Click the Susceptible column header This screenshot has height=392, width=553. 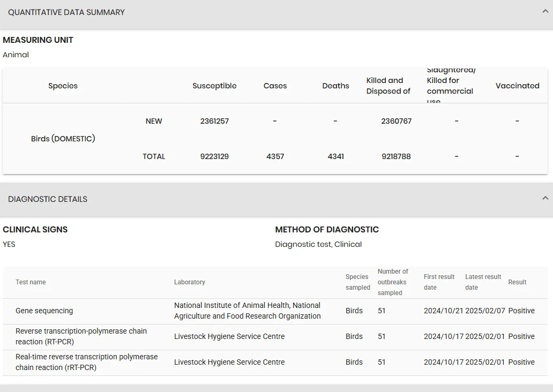click(x=214, y=86)
